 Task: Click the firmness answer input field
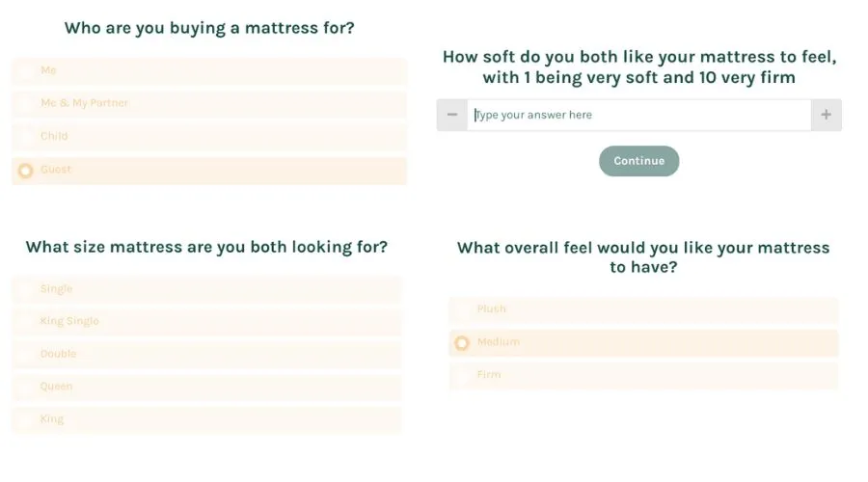click(x=638, y=115)
